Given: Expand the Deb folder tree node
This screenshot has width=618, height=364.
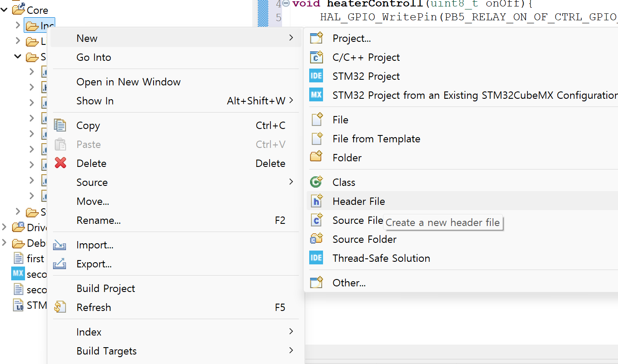Looking at the screenshot, I should pyautogui.click(x=4, y=243).
